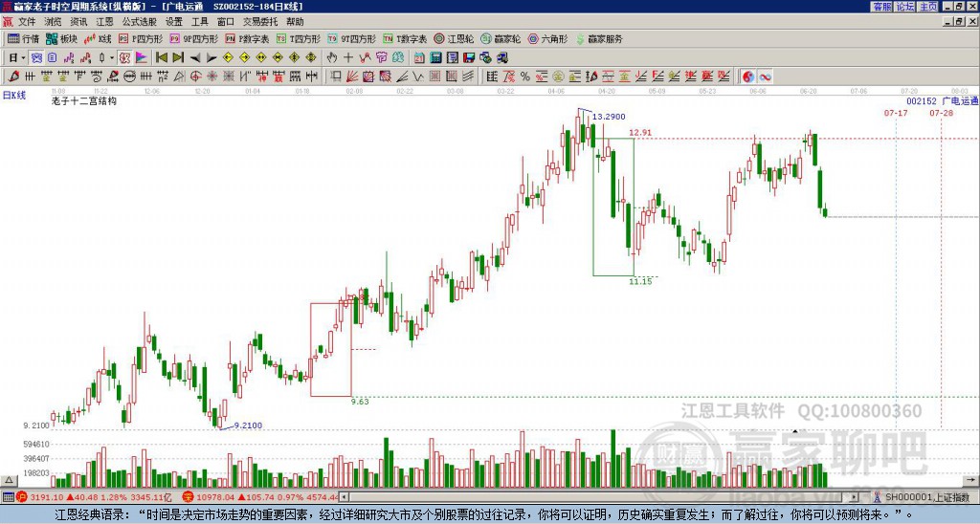Click the save floppy disk icon
The width and height of the screenshot is (980, 524).
[x=469, y=58]
